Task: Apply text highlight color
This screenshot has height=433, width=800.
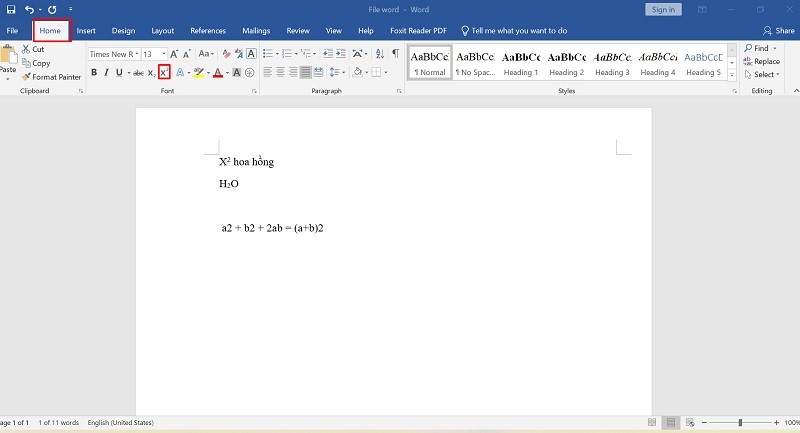Action: [x=199, y=72]
